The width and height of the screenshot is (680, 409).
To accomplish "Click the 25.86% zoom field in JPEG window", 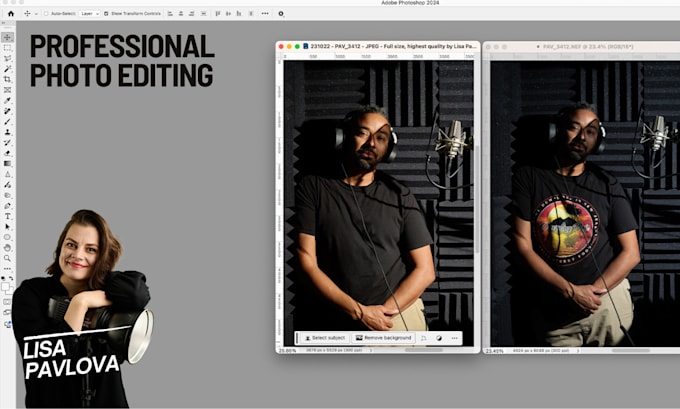I will click(287, 350).
